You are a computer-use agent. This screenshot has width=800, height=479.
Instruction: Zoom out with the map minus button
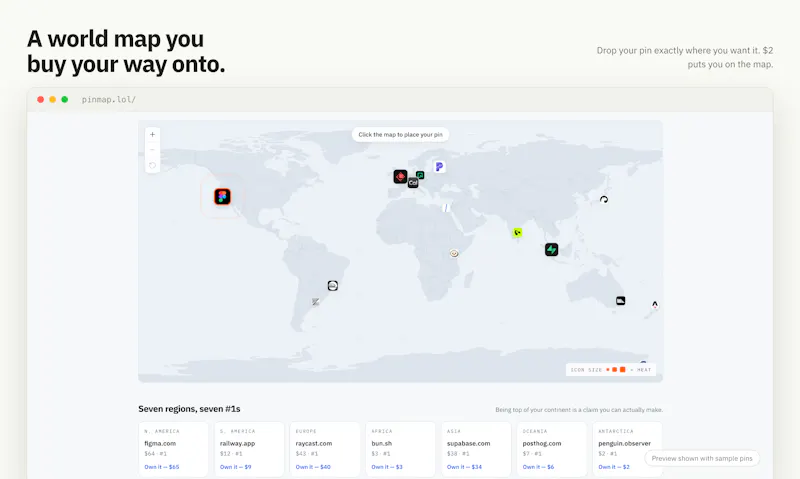point(152,150)
